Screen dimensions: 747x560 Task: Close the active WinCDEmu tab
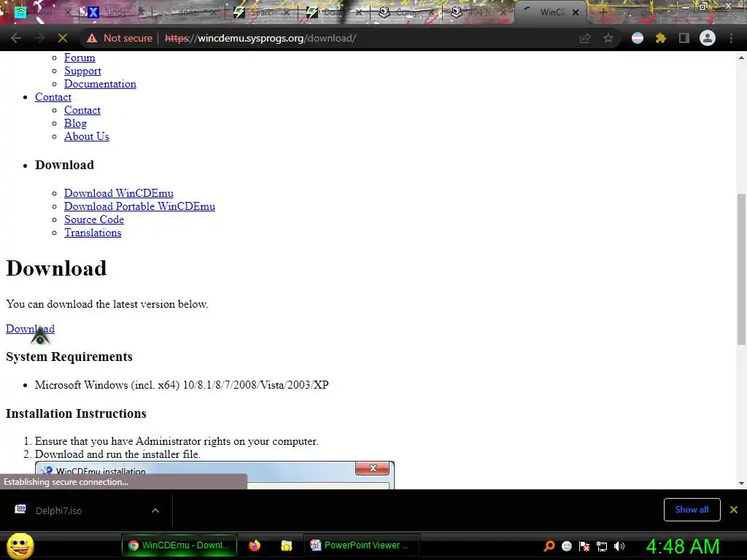576,12
